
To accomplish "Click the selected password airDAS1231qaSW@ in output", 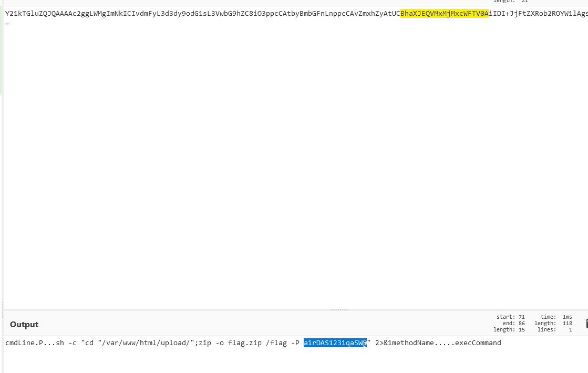I will [x=335, y=342].
